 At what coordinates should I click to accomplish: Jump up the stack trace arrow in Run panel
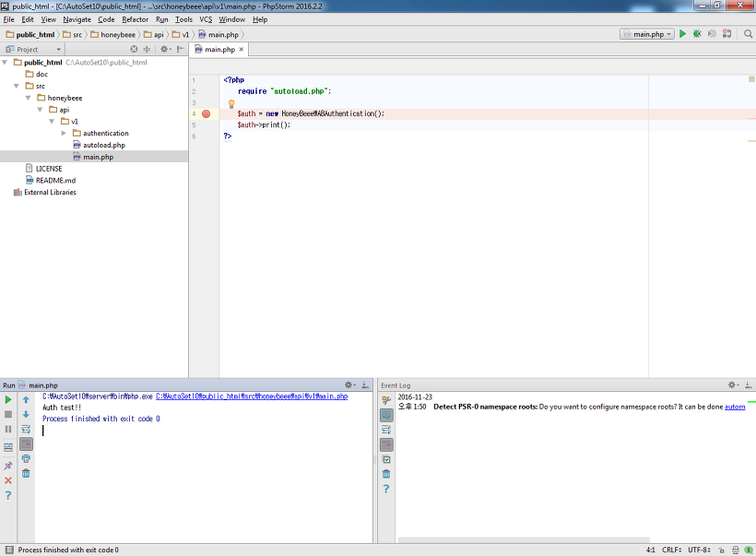pyautogui.click(x=26, y=400)
